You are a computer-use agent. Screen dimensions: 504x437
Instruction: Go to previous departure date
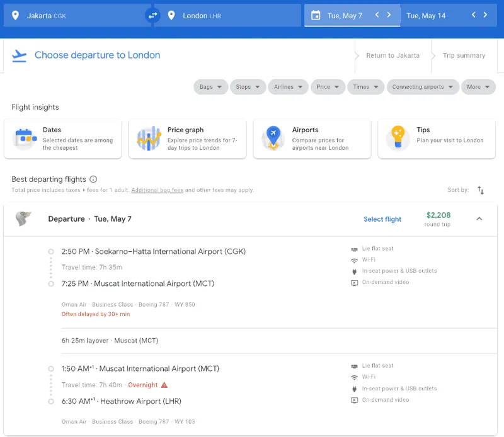377,14
